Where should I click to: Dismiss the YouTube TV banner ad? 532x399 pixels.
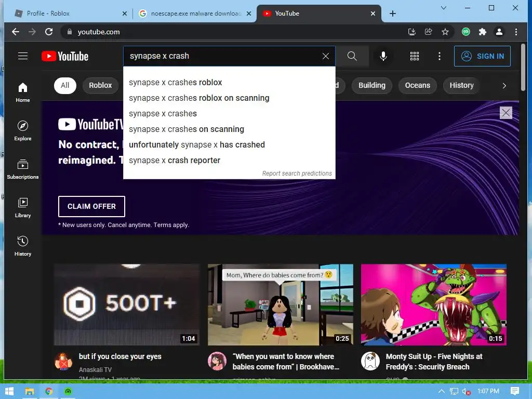pyautogui.click(x=506, y=113)
